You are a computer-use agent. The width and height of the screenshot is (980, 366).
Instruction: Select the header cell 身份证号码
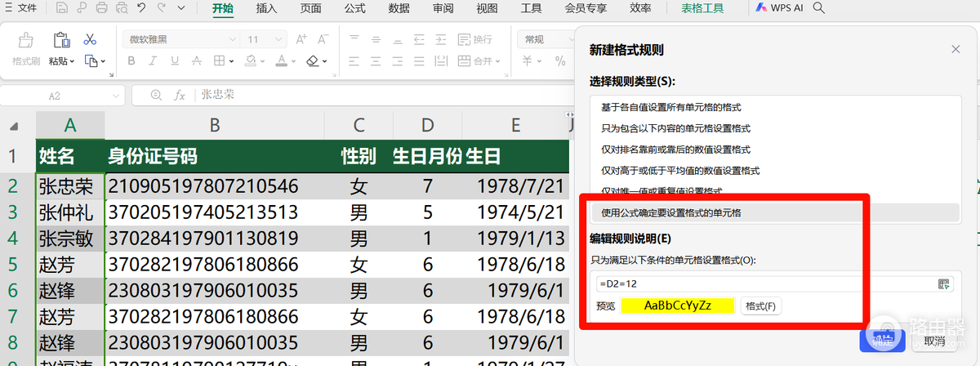pyautogui.click(x=215, y=156)
